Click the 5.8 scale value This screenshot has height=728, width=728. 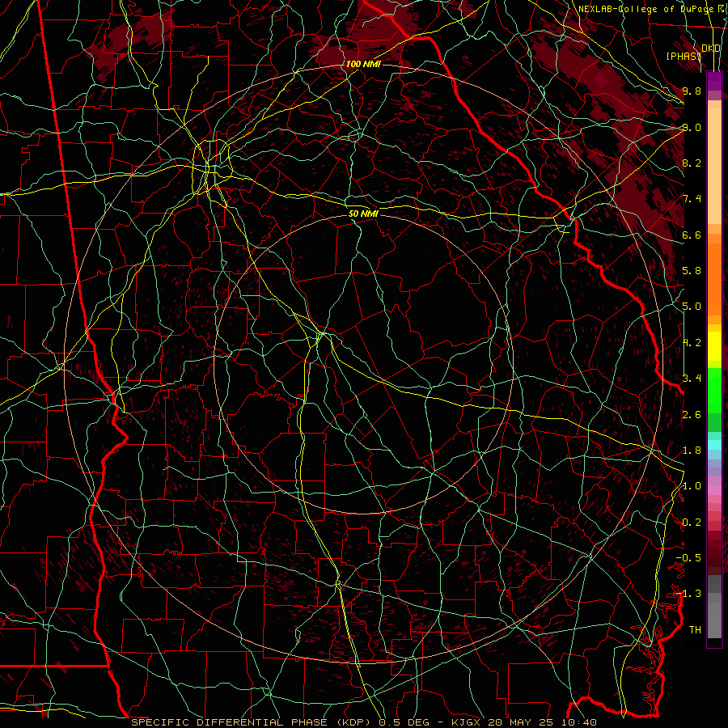coord(692,271)
